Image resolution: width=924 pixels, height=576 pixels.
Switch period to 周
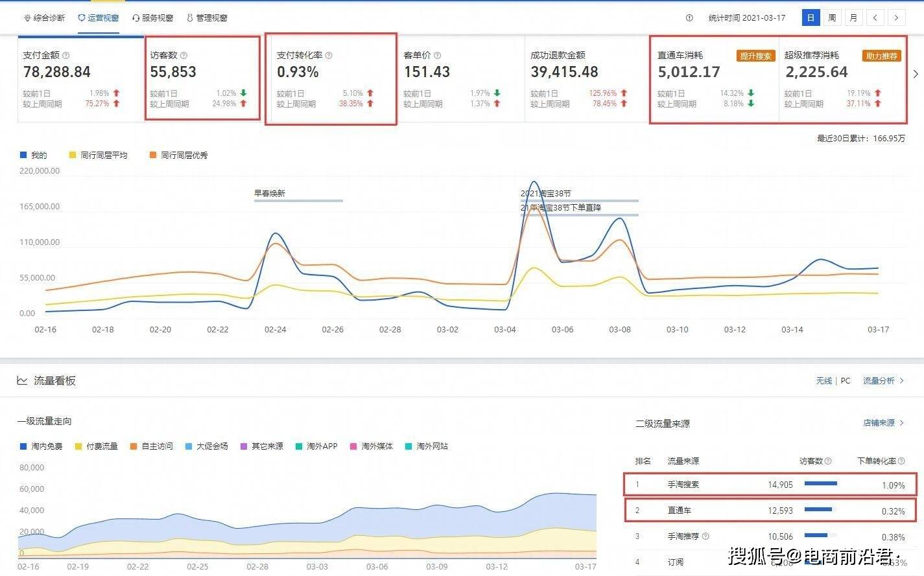pos(832,18)
